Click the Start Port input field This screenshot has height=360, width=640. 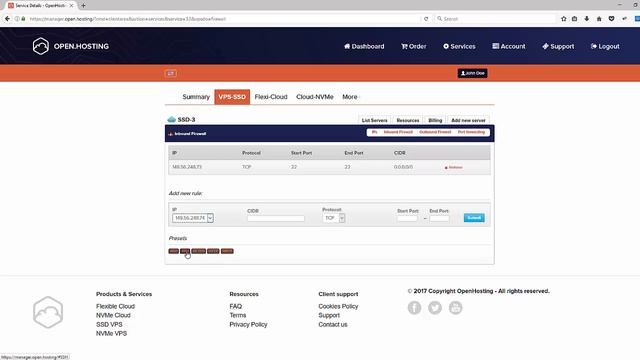click(x=407, y=218)
